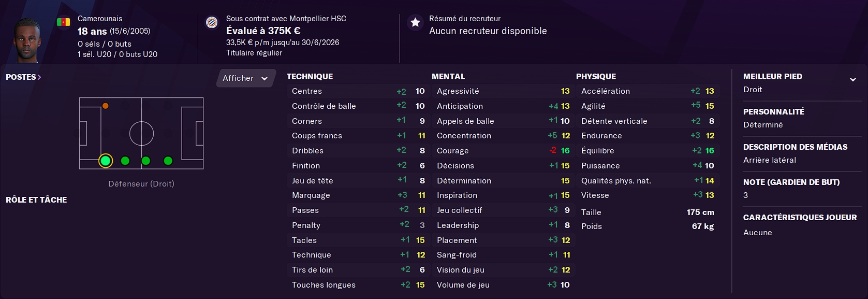
Task: Open the Afficher dropdown
Action: click(x=246, y=78)
